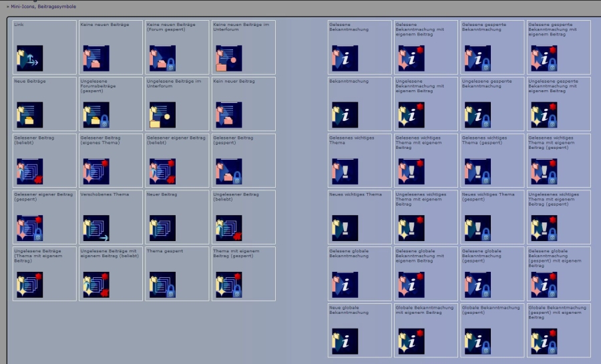The width and height of the screenshot is (601, 364).
Task: Click the 'Verschobenes Thema' icon
Action: pos(95,228)
